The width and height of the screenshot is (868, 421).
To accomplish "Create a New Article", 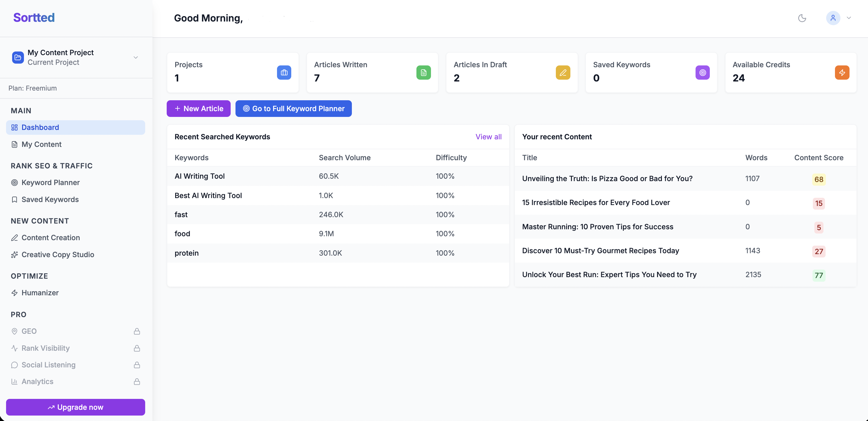I will click(199, 108).
